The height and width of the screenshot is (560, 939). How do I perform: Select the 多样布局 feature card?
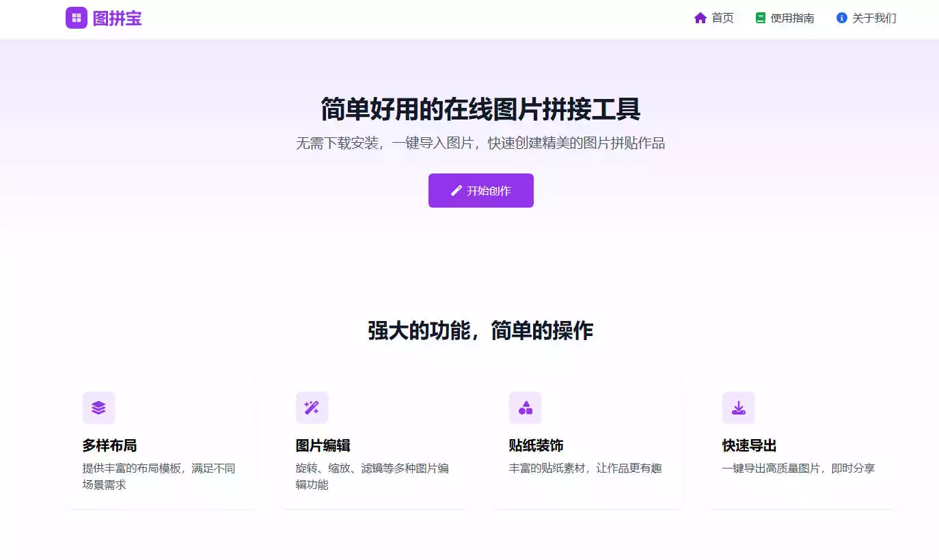coord(161,444)
